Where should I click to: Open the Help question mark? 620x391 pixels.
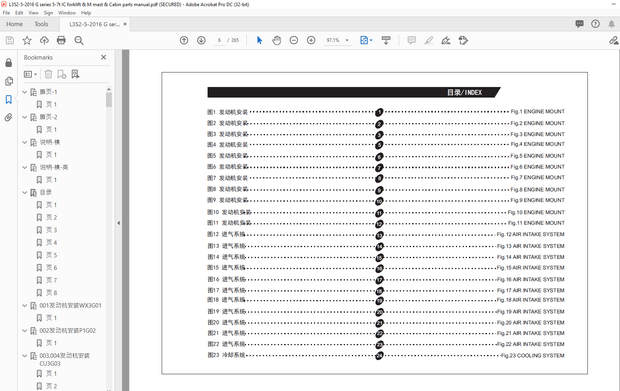595,24
